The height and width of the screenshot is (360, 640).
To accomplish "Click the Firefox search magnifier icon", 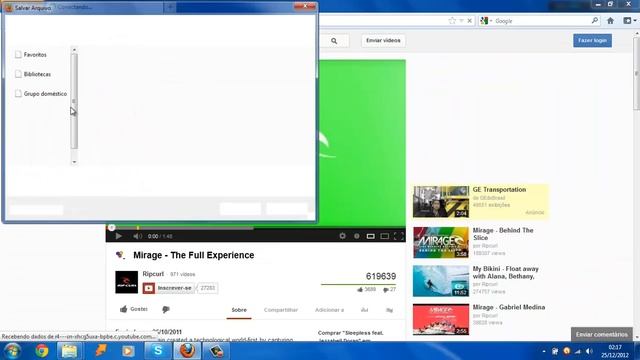I will coord(595,20).
